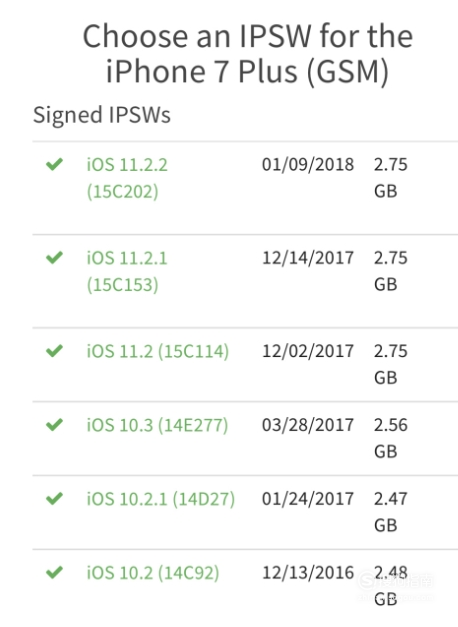Select the iOS 11.2 (15C114) link
Screen dimensions: 458x627
coord(158,351)
